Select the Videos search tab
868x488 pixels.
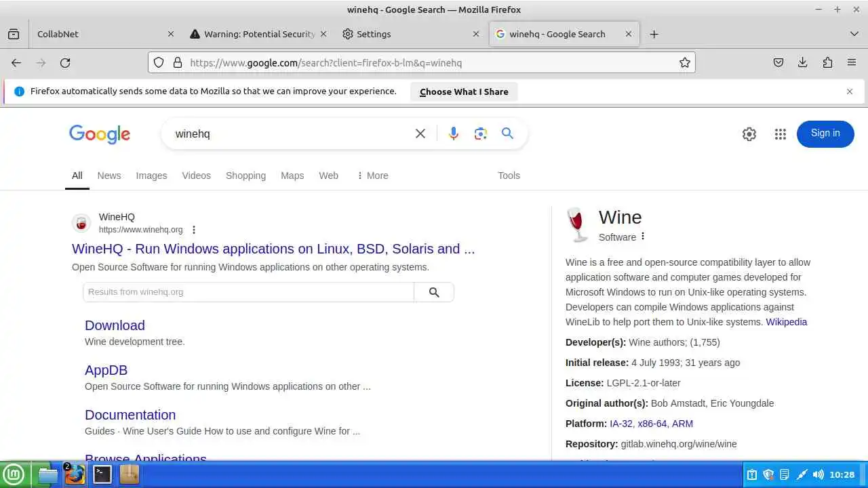[x=197, y=176]
